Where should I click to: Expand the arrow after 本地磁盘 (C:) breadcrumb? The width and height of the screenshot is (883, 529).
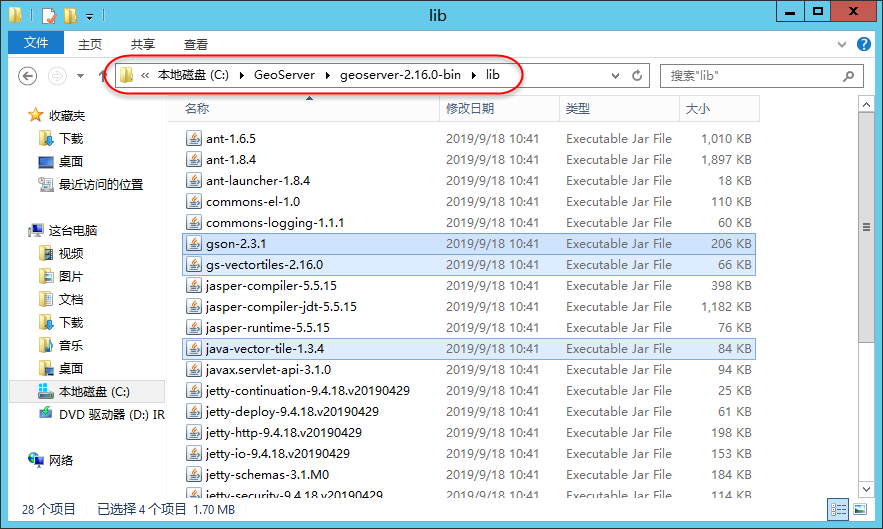coord(242,75)
